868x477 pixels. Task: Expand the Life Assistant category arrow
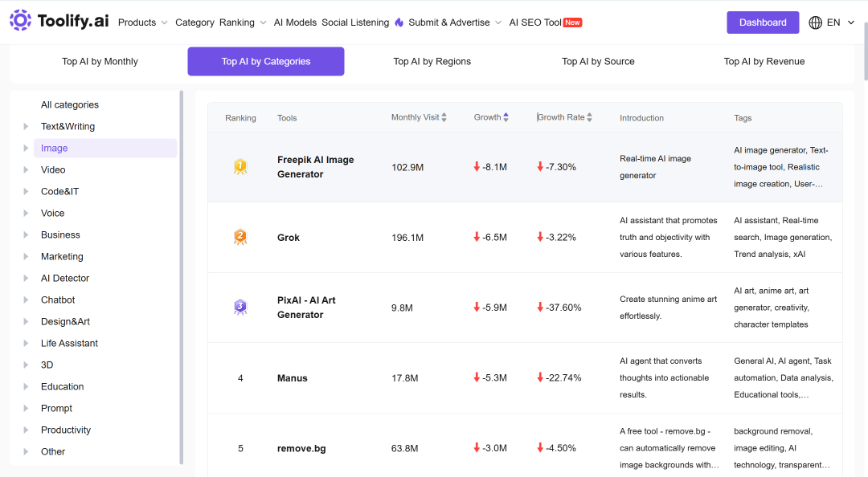click(x=26, y=343)
